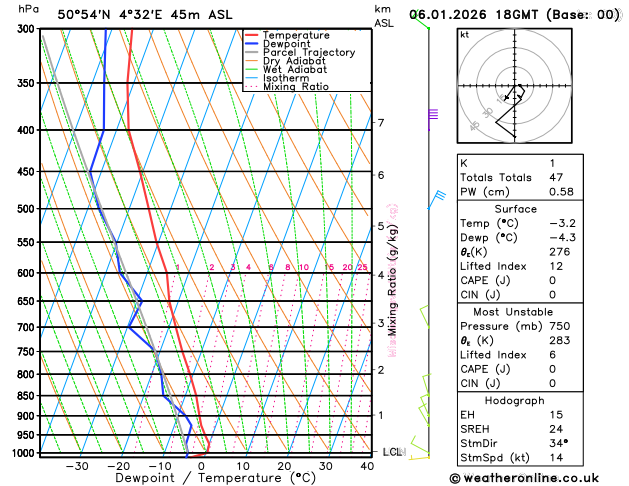This screenshot has height=486, width=629.
Task: Click the "PW (cm)" value 0.58
Action: [x=561, y=192]
